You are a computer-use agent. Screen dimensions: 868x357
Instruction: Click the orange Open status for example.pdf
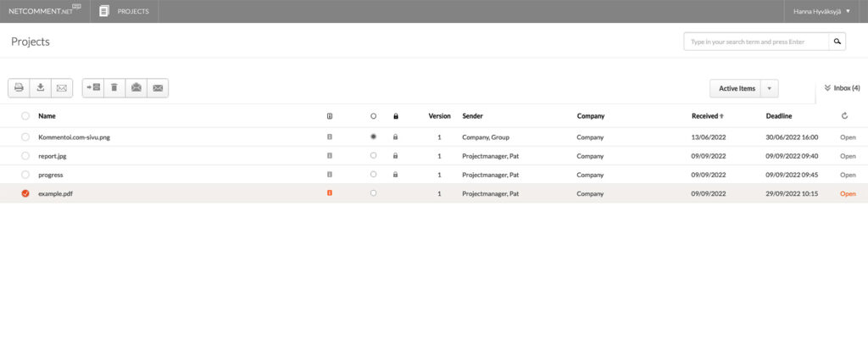pos(847,193)
